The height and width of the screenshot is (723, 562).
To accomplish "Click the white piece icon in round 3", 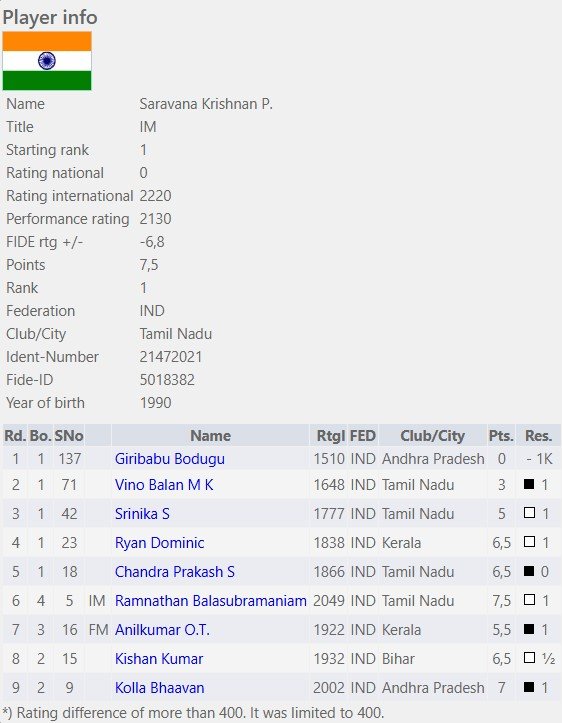I will pos(529,513).
